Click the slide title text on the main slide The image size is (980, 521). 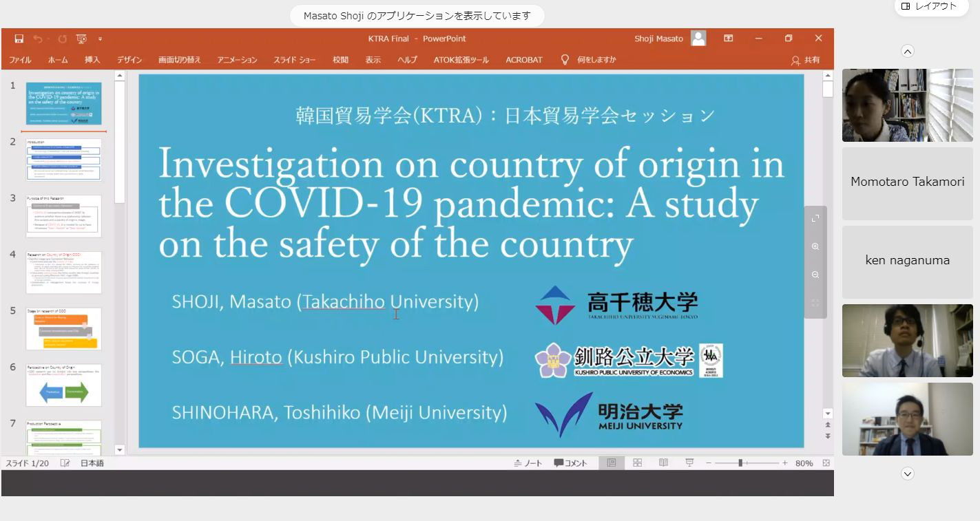coord(472,204)
